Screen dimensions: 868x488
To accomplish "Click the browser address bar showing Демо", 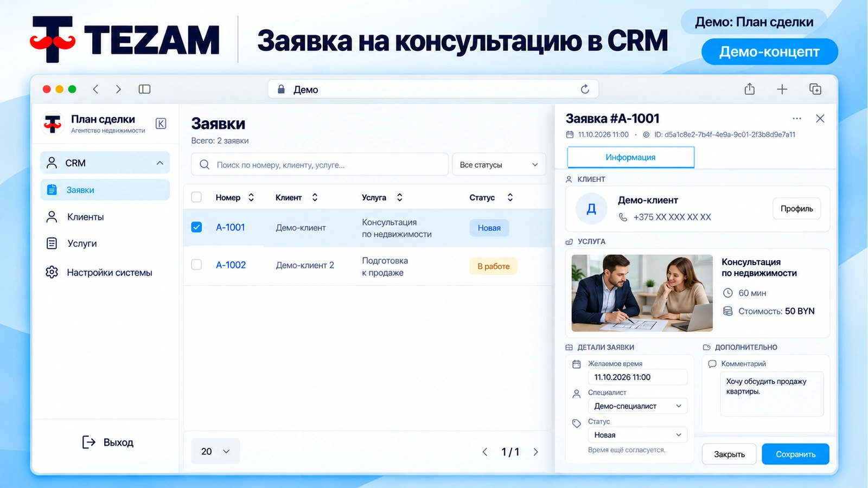I will coord(433,89).
